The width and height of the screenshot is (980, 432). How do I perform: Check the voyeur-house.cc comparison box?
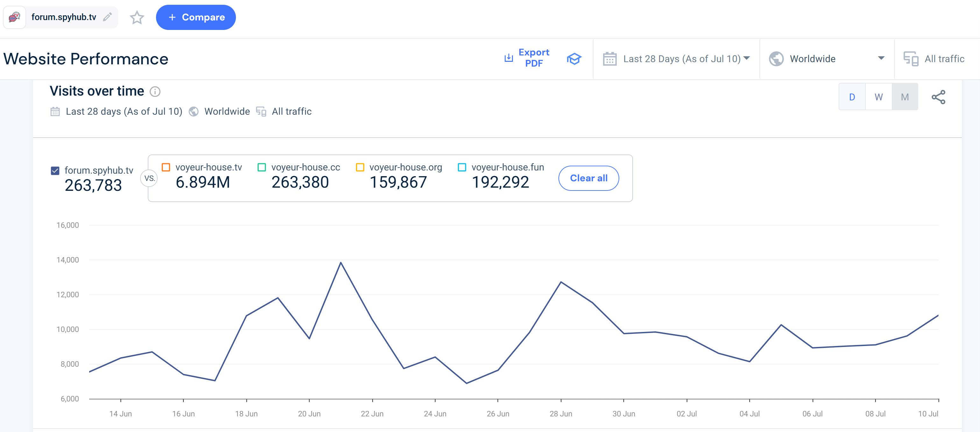point(262,168)
